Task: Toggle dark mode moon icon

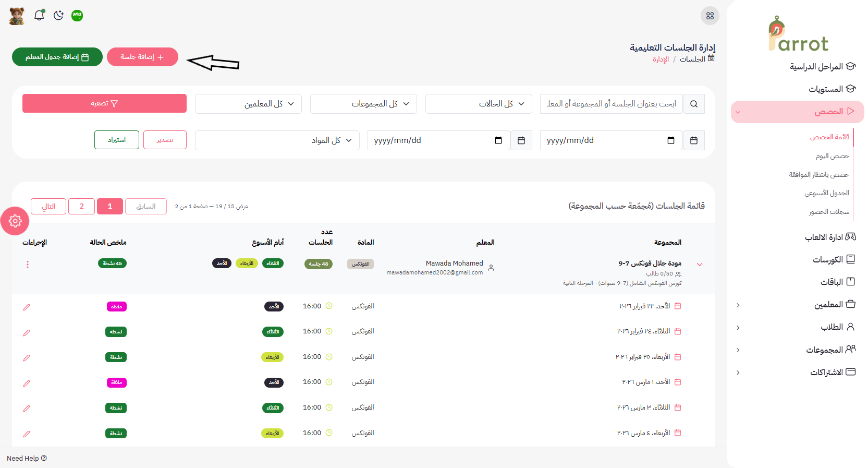Action: 58,15
